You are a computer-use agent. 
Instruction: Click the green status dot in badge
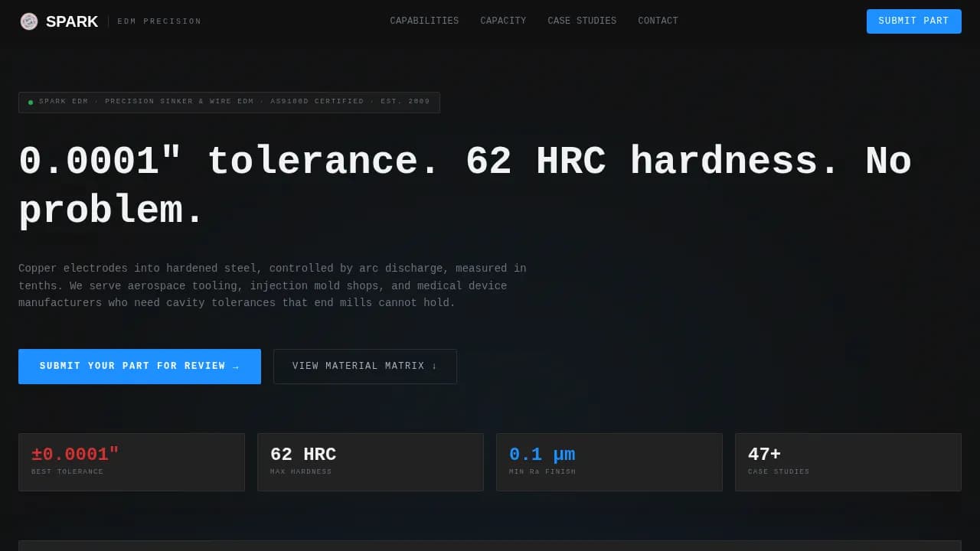tap(31, 102)
